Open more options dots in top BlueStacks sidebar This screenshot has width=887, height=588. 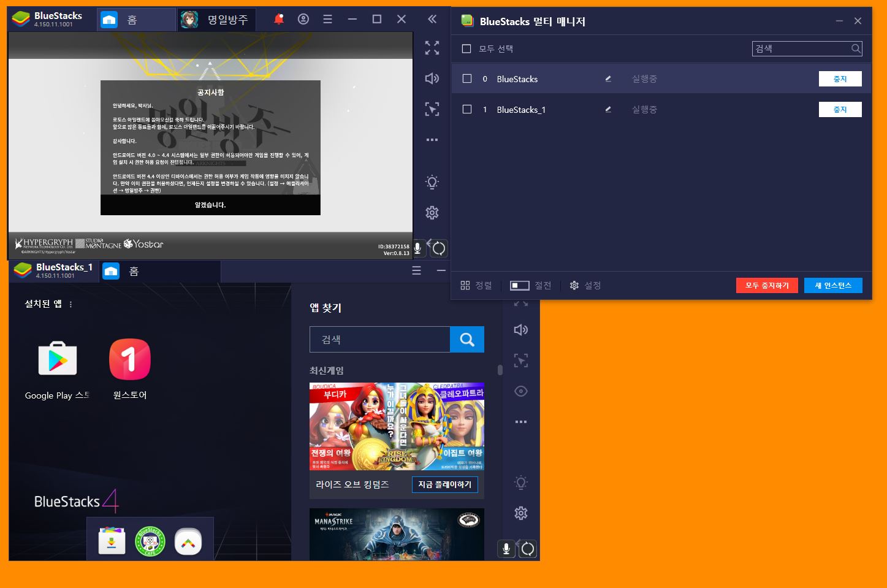pos(432,140)
